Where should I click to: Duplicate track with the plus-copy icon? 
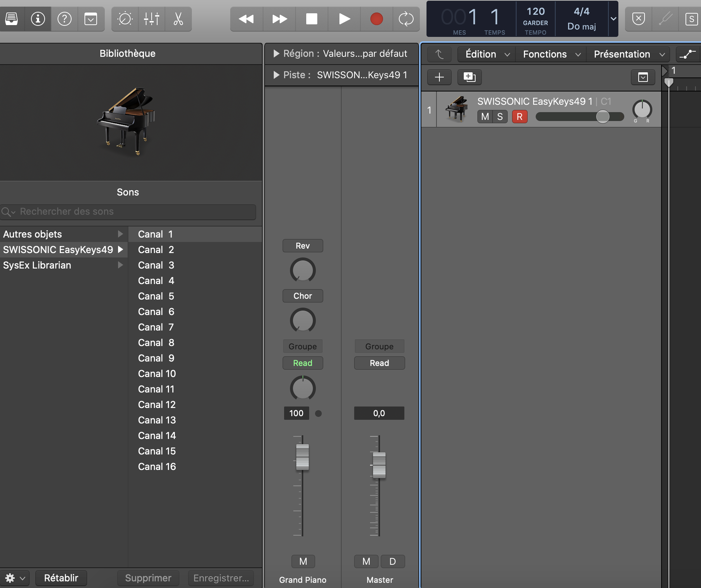coord(469,77)
